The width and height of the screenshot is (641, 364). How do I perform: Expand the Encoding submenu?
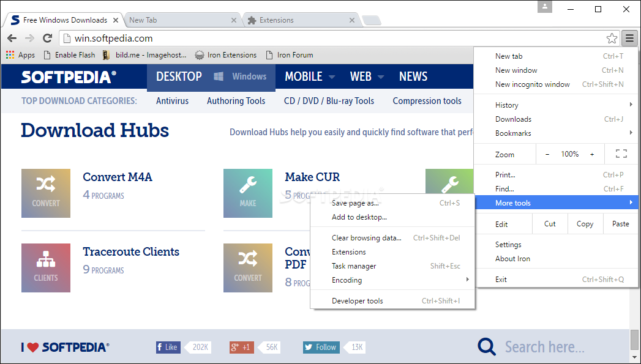[392, 280]
